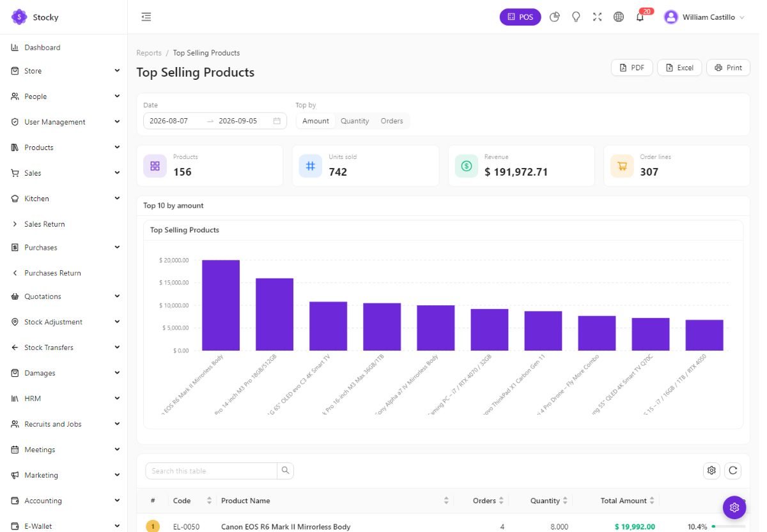Open the pie chart report icon in the header

(555, 17)
